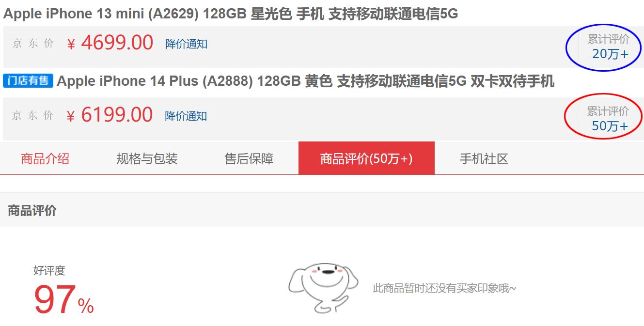644x326 pixels.
Task: Select the ¥6199.00 price text
Action: click(x=110, y=115)
